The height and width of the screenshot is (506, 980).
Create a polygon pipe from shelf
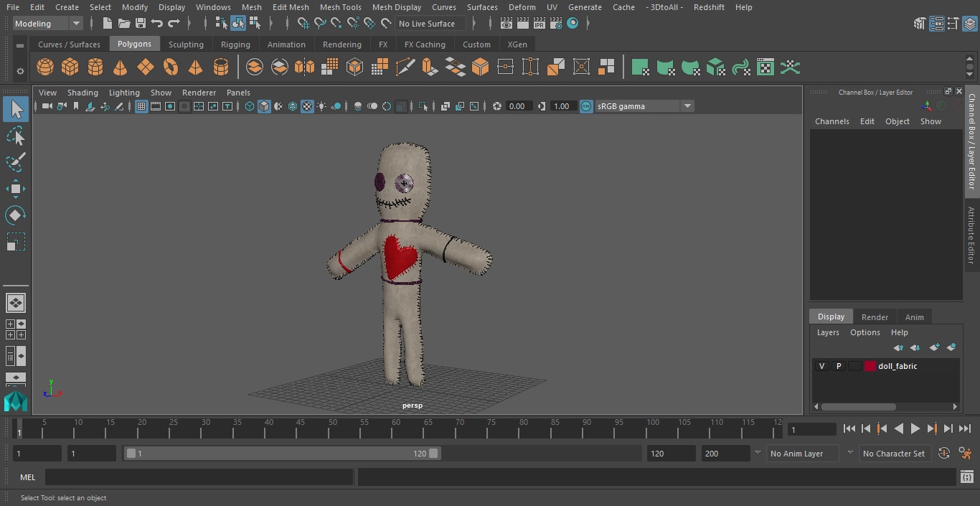(221, 67)
